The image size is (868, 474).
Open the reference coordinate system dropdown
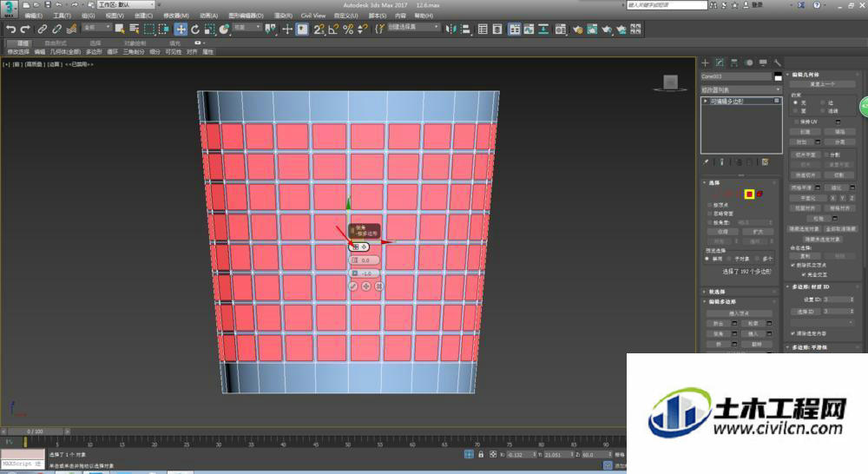tap(247, 28)
